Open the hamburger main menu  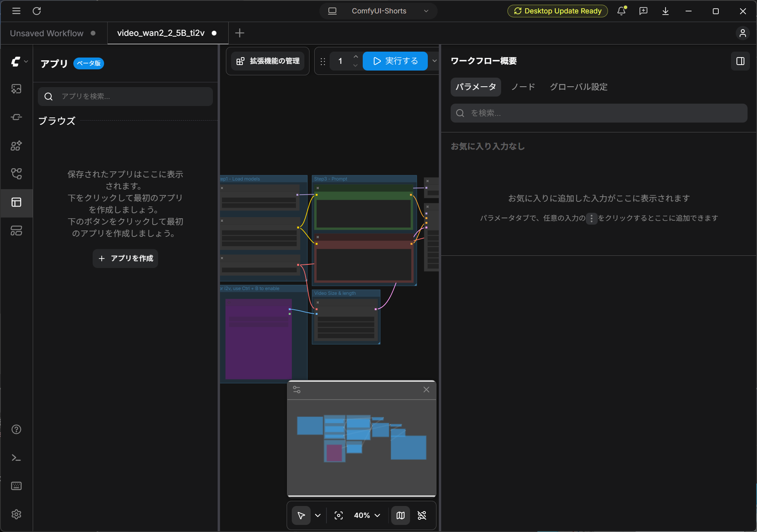click(16, 11)
